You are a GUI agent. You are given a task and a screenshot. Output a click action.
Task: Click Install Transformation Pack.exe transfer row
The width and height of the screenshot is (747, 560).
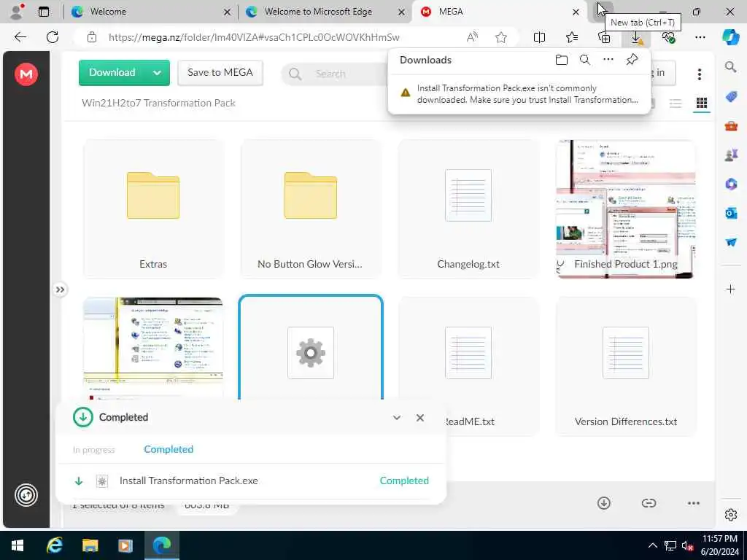tap(251, 481)
